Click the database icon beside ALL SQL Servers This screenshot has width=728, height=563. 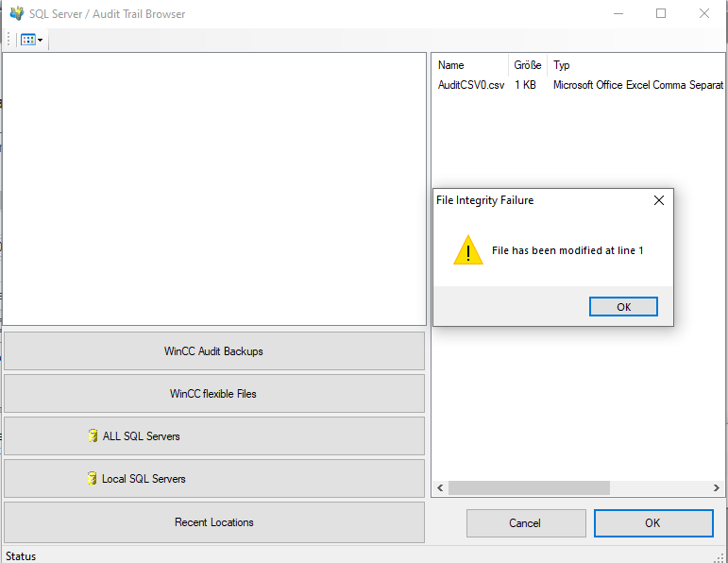[x=93, y=435]
